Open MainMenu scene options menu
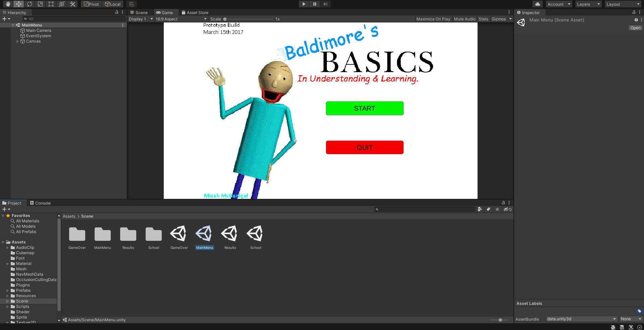The image size is (644, 330). click(123, 25)
